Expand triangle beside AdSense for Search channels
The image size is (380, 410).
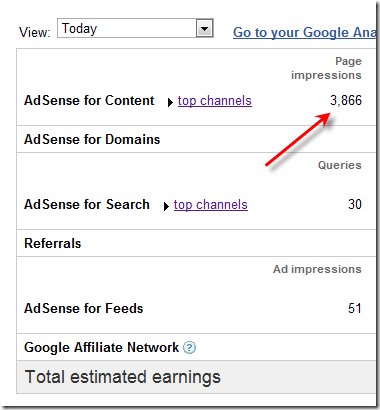(x=166, y=206)
